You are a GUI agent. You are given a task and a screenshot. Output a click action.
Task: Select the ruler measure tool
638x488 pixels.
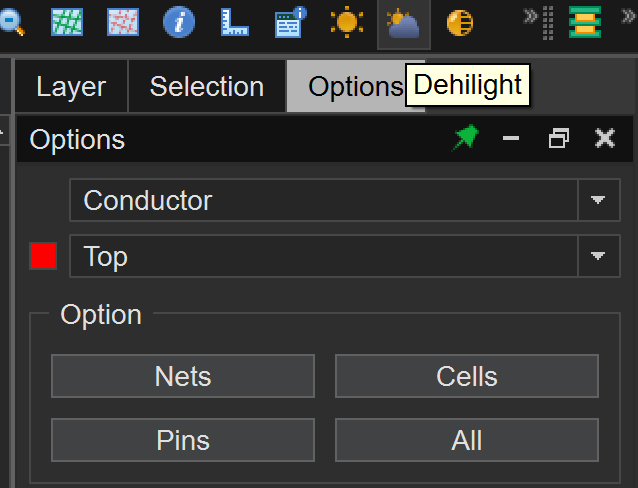pos(235,22)
